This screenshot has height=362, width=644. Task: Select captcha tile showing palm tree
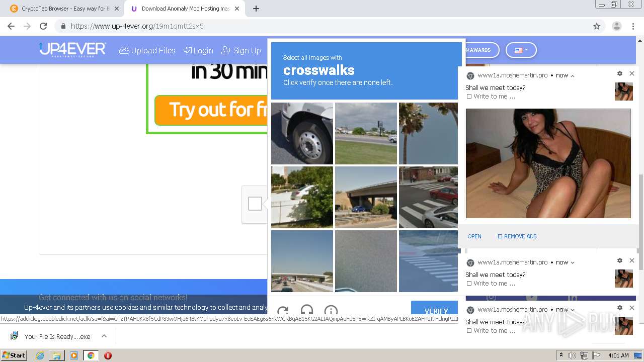click(x=428, y=133)
